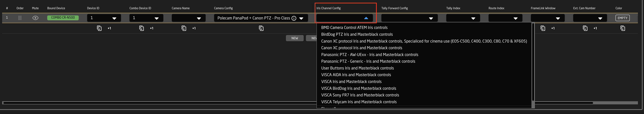Click the copy icon under Color column
The image size is (644, 114).
tap(623, 28)
